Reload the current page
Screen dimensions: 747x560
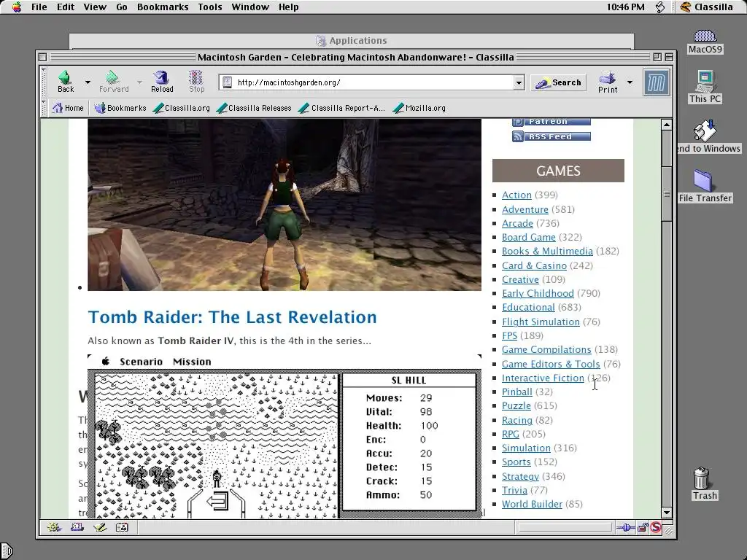tap(162, 82)
